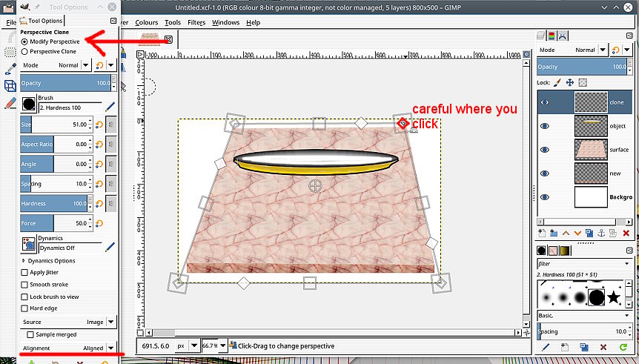Open the Filters menu

pyautogui.click(x=196, y=22)
